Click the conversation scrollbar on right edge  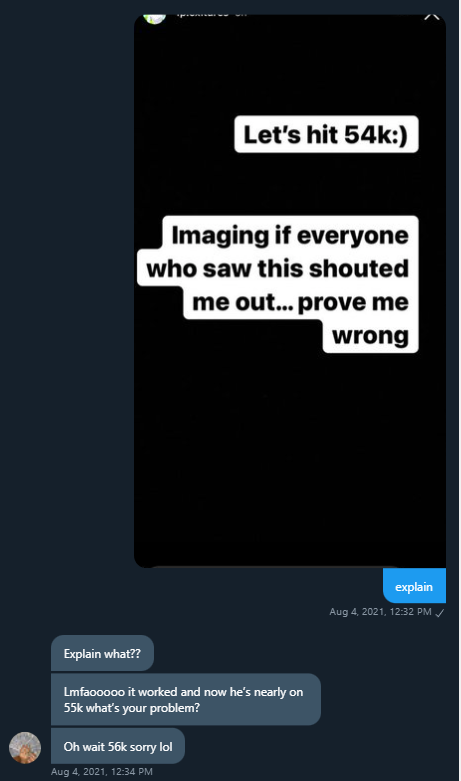tap(459, 390)
